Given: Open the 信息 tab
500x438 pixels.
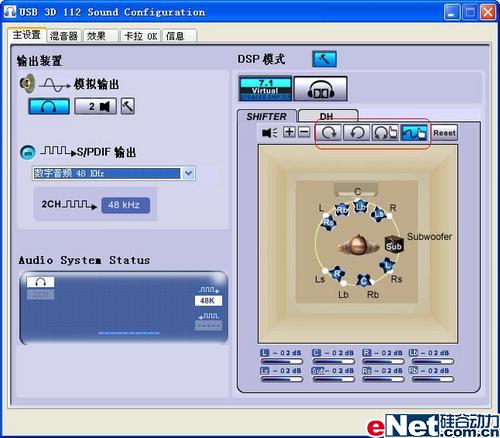Looking at the screenshot, I should click(180, 36).
